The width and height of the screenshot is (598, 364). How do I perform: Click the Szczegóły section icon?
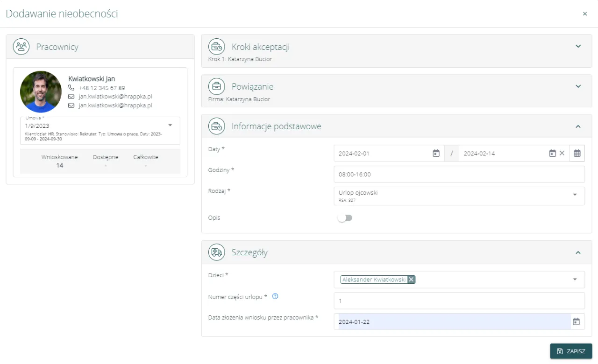click(x=216, y=252)
